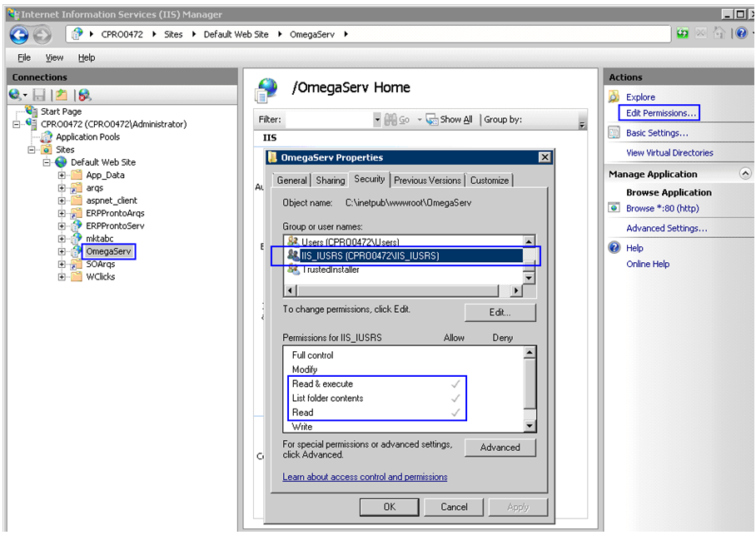Click Edit Permissions... in Actions pane
The height and width of the screenshot is (535, 756).
661,113
